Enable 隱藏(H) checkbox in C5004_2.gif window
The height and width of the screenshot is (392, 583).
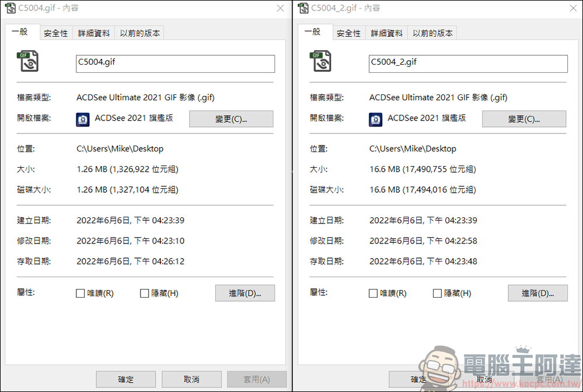(437, 293)
